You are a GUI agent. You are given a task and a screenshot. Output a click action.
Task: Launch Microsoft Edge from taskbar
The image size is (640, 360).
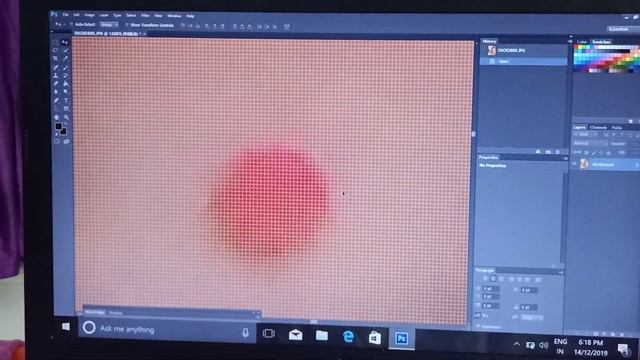point(348,337)
